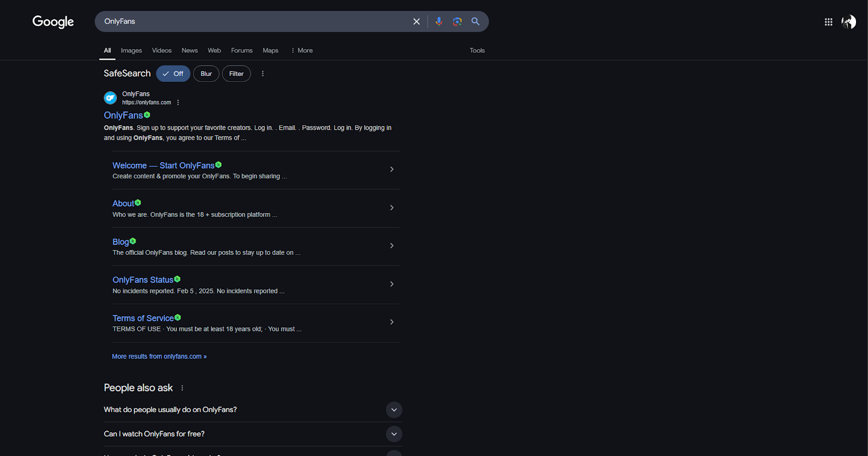Screen dimensions: 868x456
Task: Start voice search with the microphone icon
Action: (439, 22)
